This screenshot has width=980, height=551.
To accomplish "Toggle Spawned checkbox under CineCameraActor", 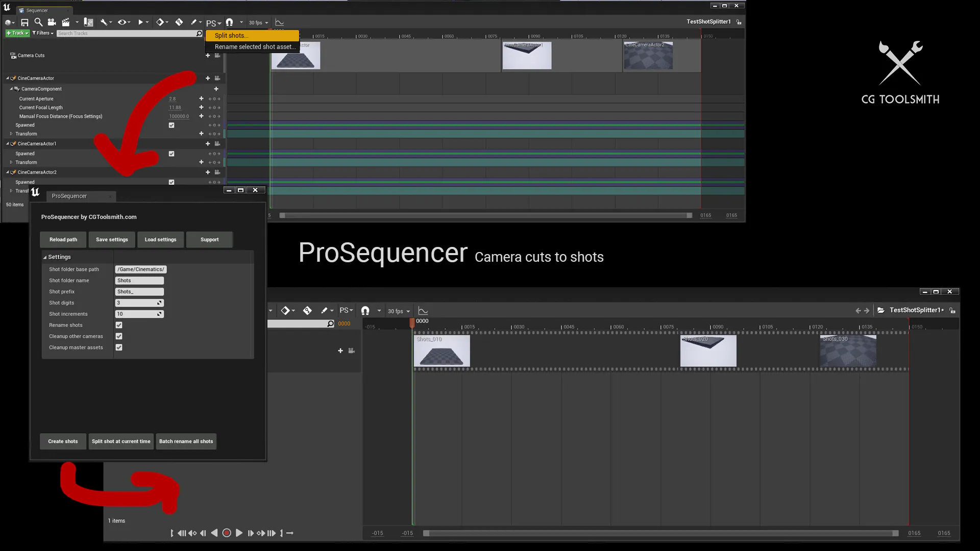I will point(171,125).
